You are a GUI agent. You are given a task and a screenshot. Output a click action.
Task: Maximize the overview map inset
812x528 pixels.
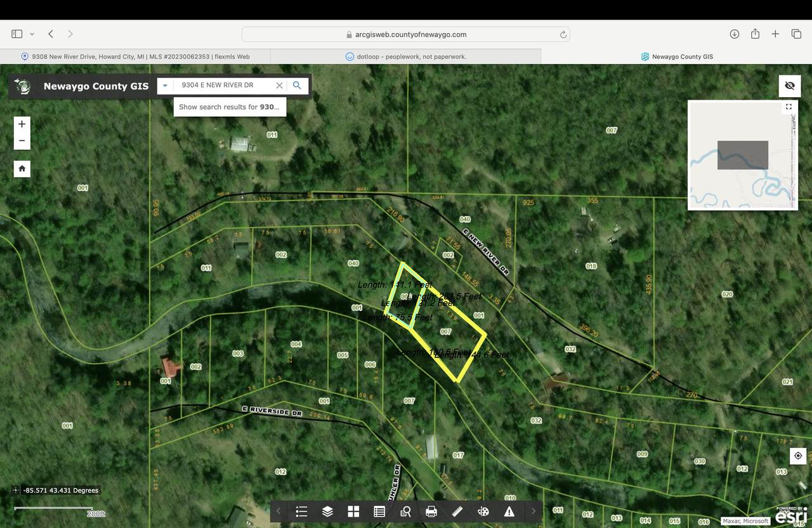[x=789, y=107]
